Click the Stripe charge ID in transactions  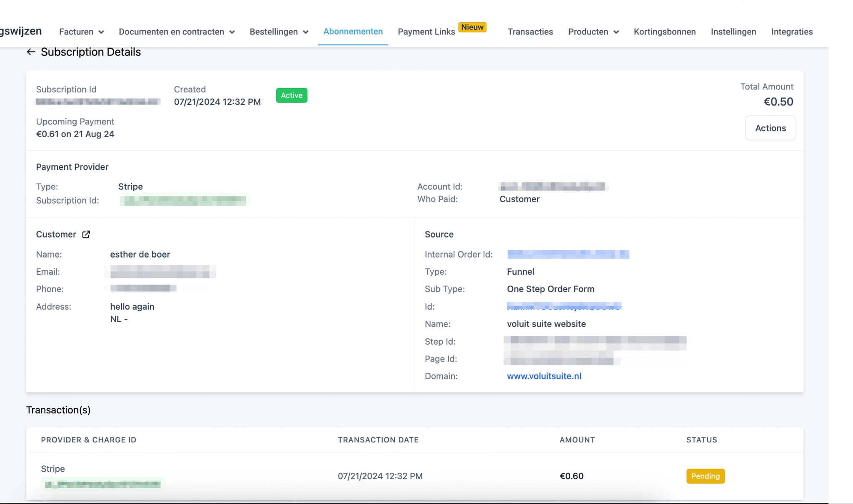(102, 484)
